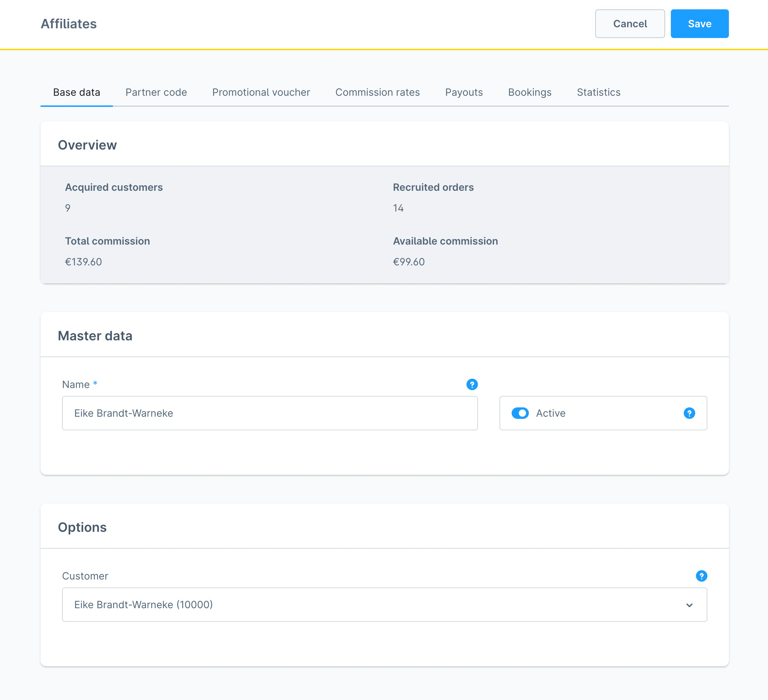The height and width of the screenshot is (700, 768).
Task: Click the Master data heading
Action: tap(95, 336)
